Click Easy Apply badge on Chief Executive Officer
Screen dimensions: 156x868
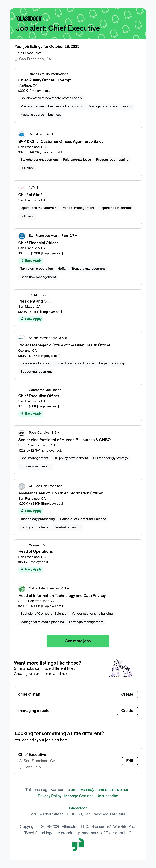pos(31,414)
